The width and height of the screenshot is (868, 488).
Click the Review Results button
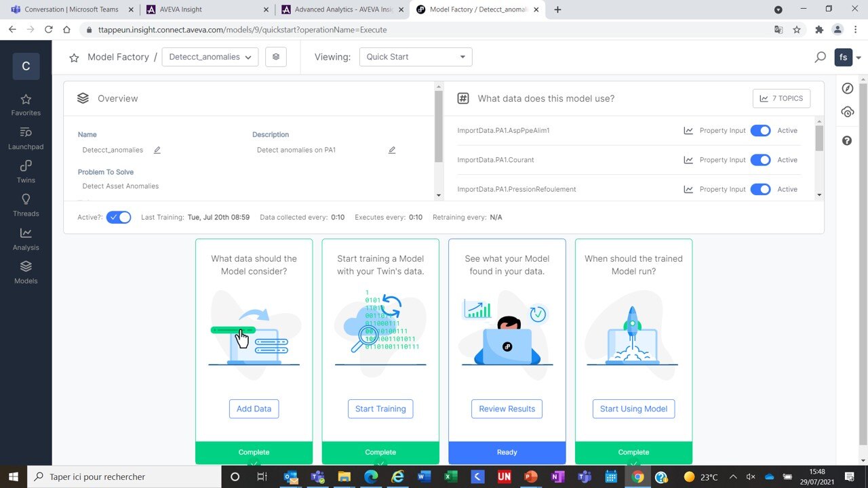(507, 409)
